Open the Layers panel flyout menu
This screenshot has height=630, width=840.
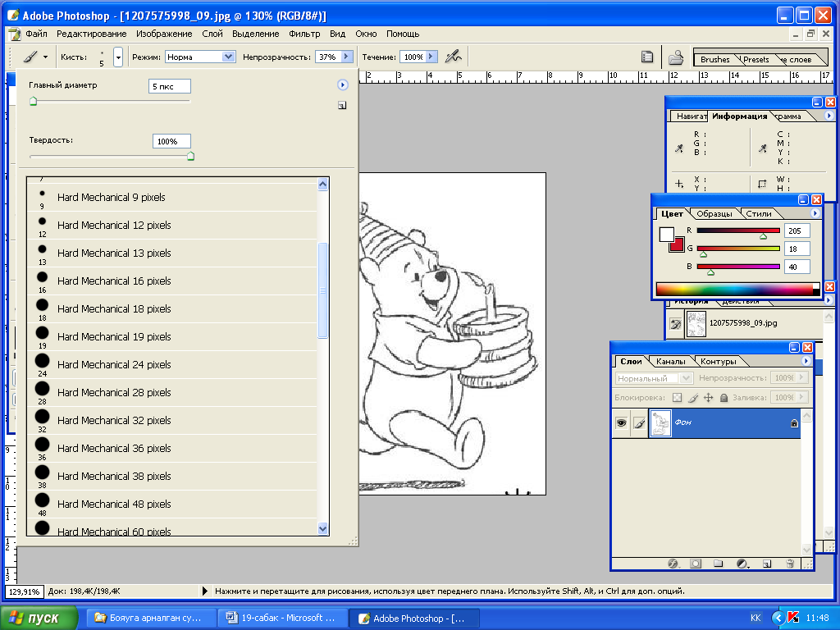806,361
